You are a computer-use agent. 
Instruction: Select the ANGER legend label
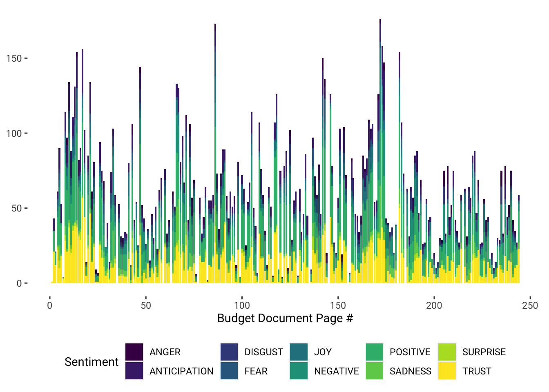coord(165,352)
